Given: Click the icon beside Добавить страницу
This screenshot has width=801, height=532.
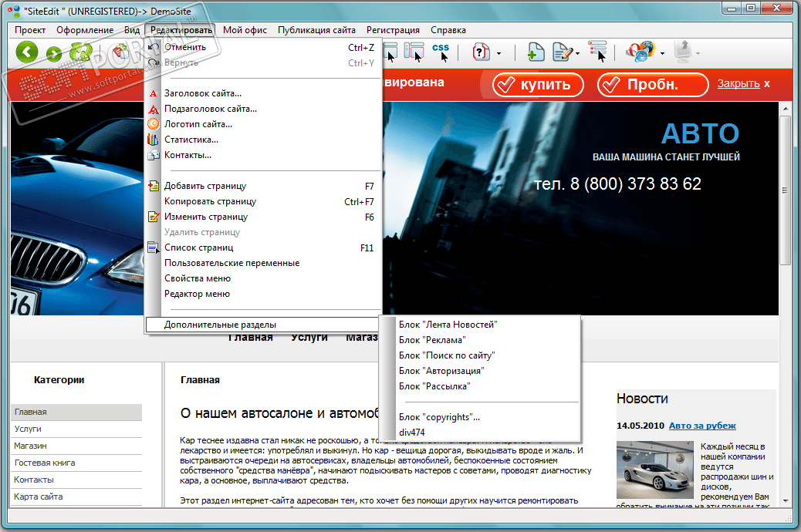Looking at the screenshot, I should coord(154,186).
